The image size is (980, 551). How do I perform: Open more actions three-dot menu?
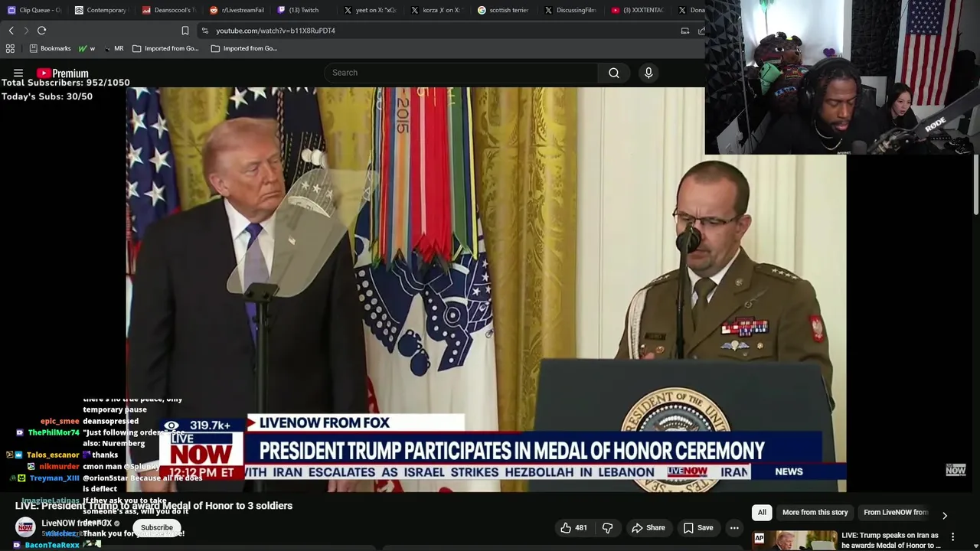coord(734,527)
